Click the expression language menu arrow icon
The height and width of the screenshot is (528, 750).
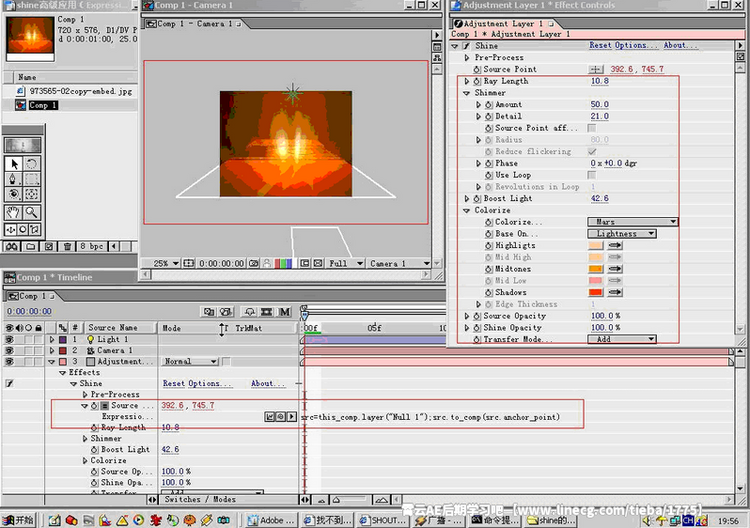click(x=291, y=417)
